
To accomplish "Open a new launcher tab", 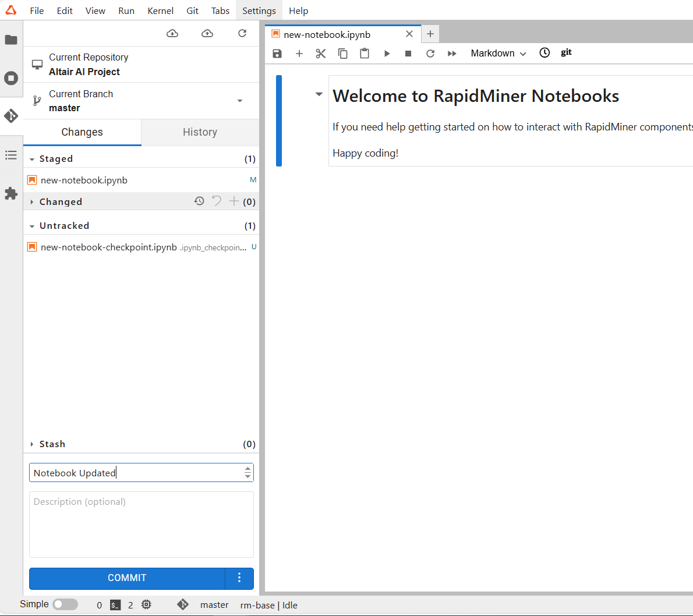I will pos(430,34).
